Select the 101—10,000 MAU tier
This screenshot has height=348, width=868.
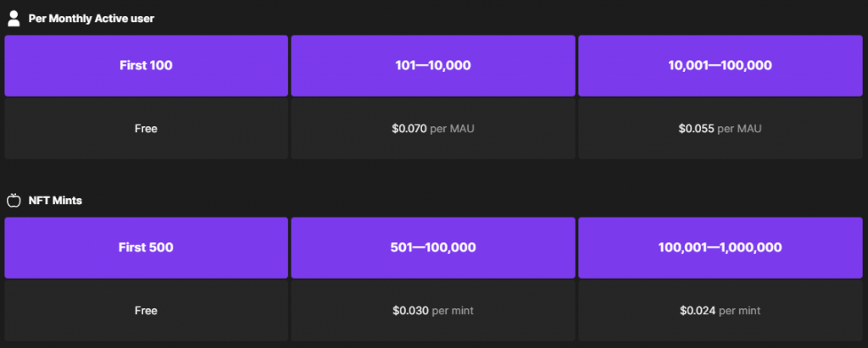pos(433,65)
